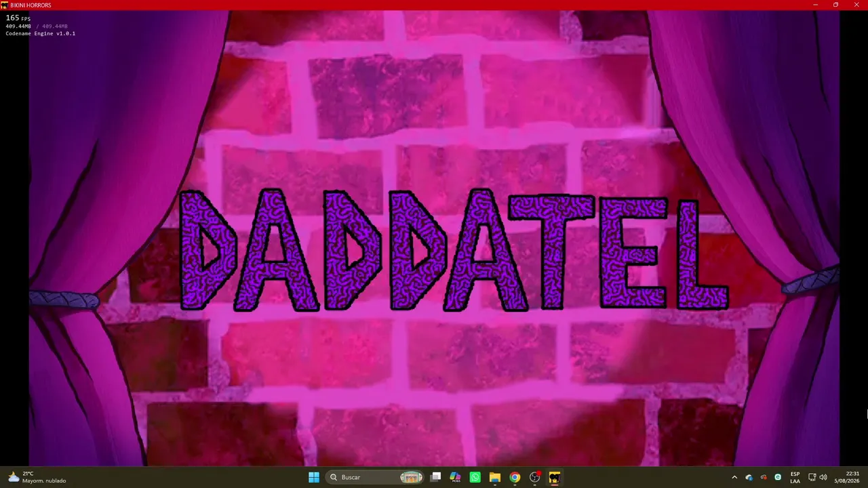Restore down the Bikini Horrors window

[x=836, y=5]
